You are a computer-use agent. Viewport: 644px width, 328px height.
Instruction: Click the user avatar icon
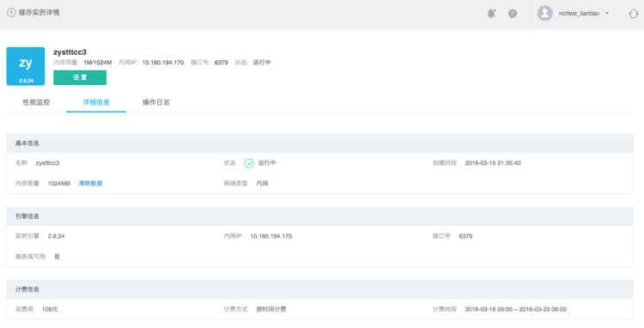pyautogui.click(x=545, y=13)
